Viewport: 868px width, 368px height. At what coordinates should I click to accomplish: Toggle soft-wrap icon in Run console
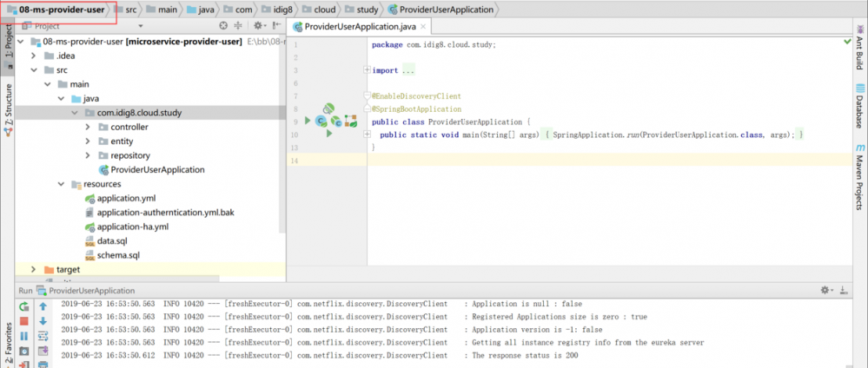pos(43,336)
